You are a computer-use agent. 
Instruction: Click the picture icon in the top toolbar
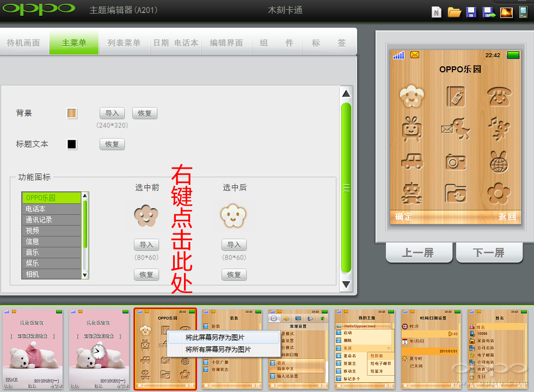tap(506, 13)
